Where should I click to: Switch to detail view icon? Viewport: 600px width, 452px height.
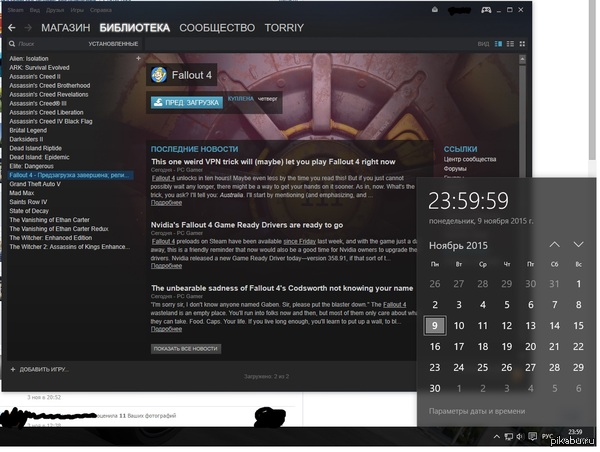pyautogui.click(x=498, y=44)
